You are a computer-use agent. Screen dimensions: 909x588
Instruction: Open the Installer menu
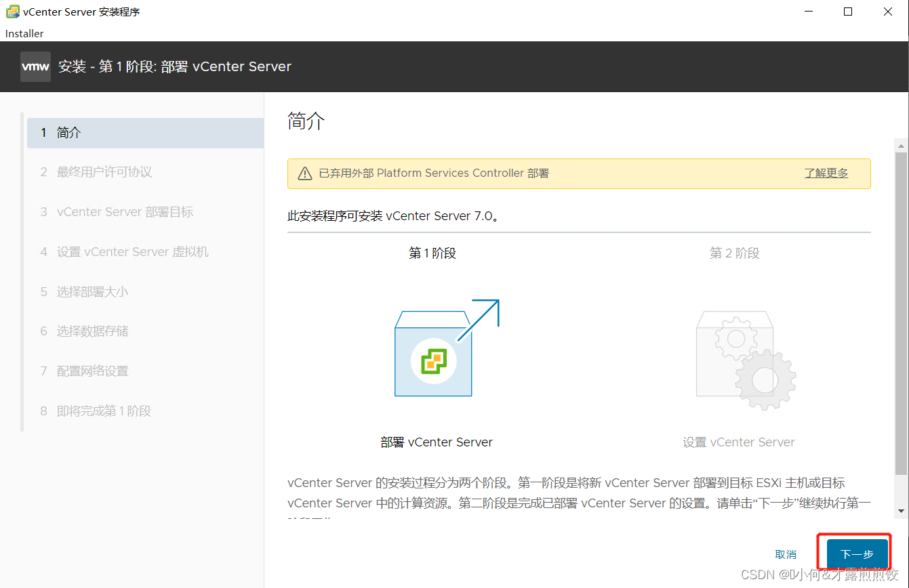[24, 33]
